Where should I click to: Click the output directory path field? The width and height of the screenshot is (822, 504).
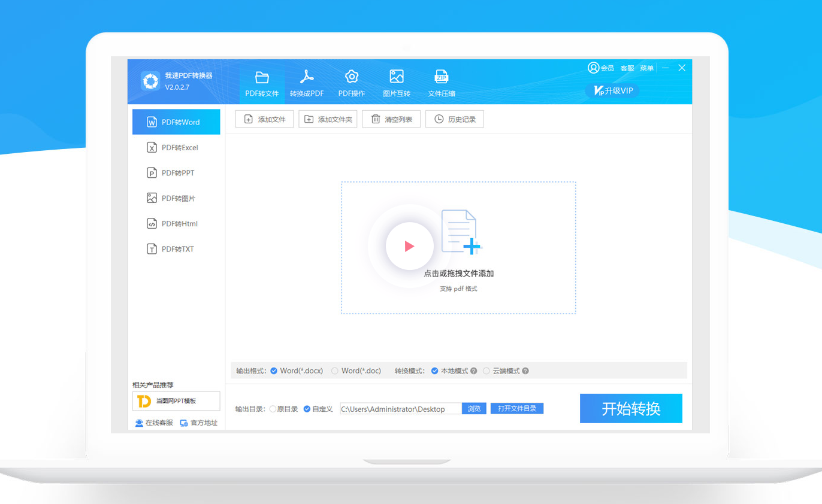tap(400, 409)
